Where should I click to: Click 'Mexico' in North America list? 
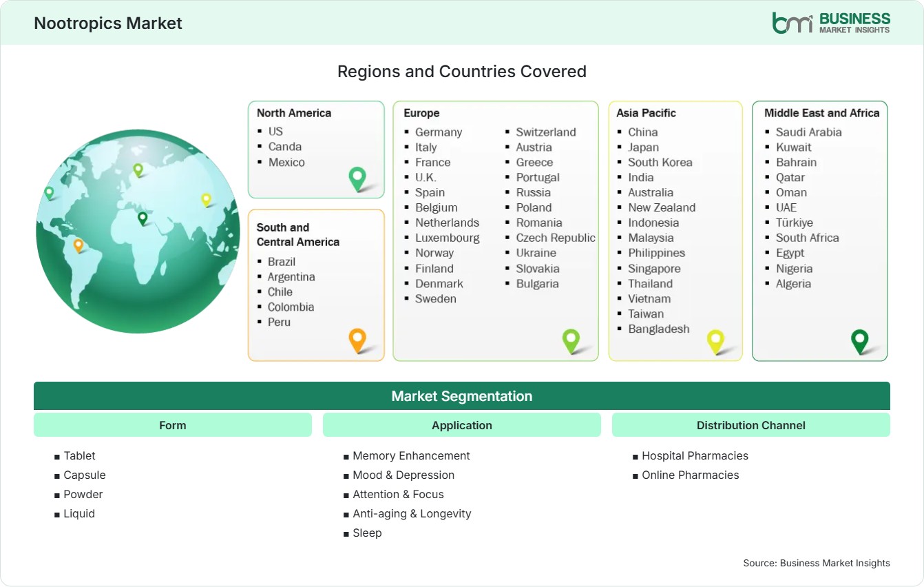(286, 162)
